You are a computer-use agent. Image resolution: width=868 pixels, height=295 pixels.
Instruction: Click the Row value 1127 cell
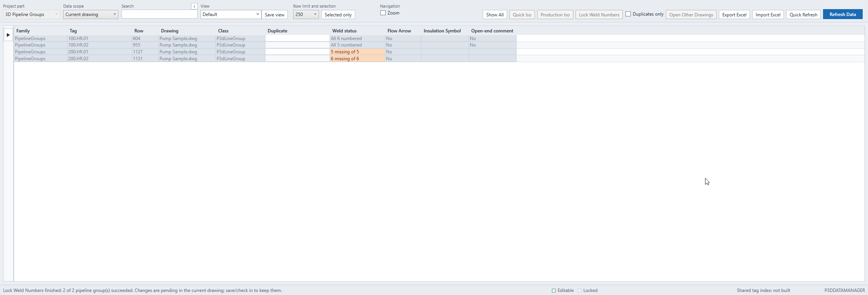pos(145,52)
